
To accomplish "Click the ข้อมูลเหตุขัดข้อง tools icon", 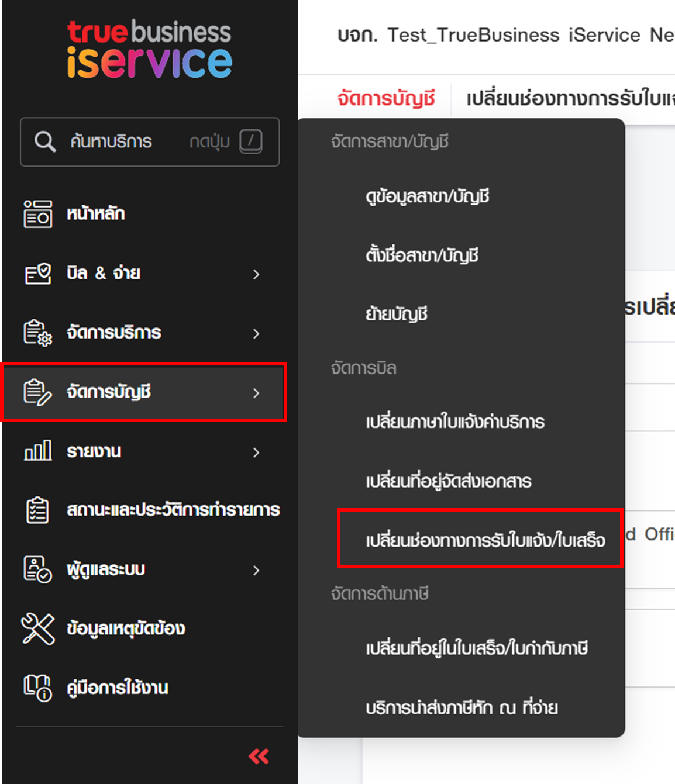I will pos(38,629).
